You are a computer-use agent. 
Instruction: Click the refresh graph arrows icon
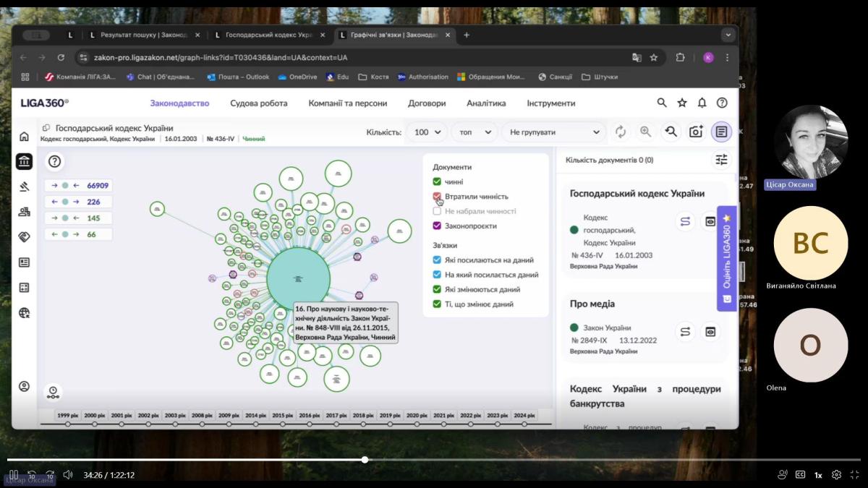pyautogui.click(x=621, y=132)
